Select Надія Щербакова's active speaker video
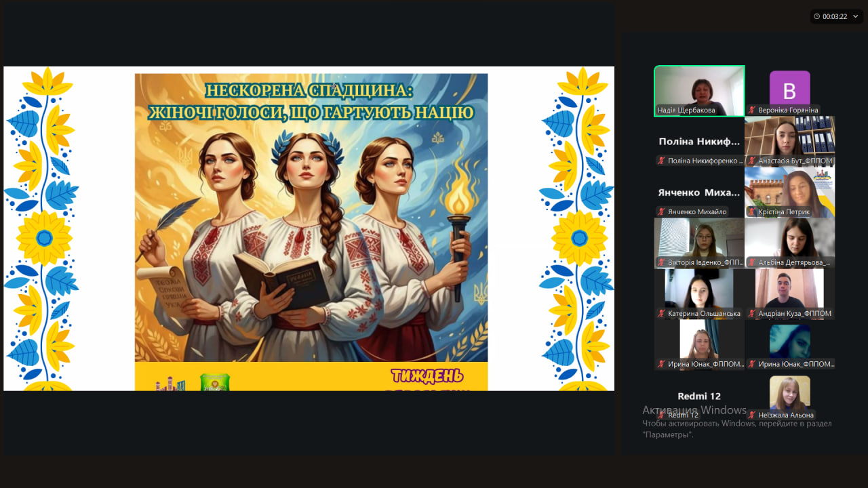The image size is (868, 488). pyautogui.click(x=699, y=91)
